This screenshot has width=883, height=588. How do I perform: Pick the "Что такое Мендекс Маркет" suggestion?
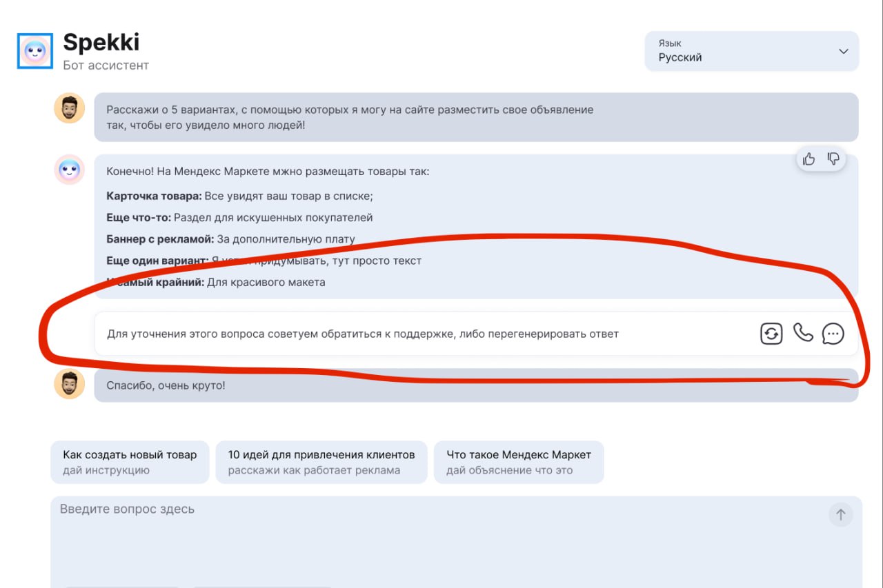519,462
